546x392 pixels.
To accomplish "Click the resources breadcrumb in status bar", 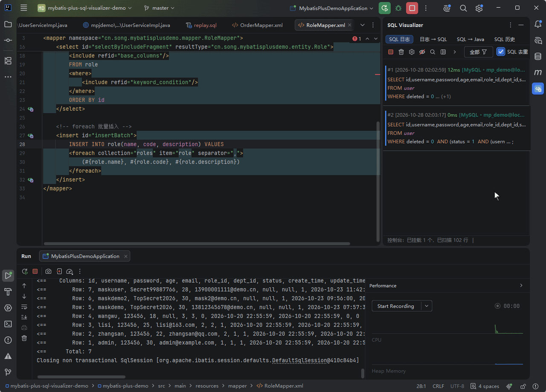I will [x=207, y=386].
